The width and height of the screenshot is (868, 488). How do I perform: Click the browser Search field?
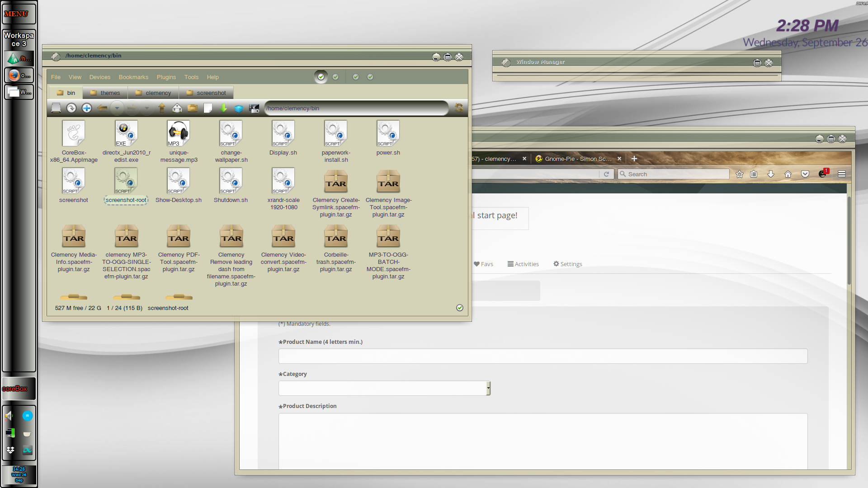[674, 174]
